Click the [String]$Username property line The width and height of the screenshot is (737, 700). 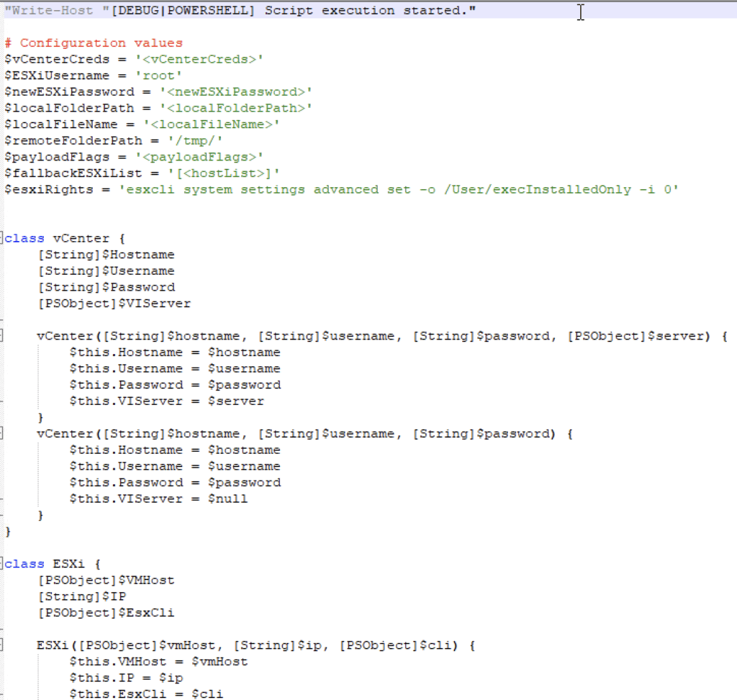[x=107, y=271]
